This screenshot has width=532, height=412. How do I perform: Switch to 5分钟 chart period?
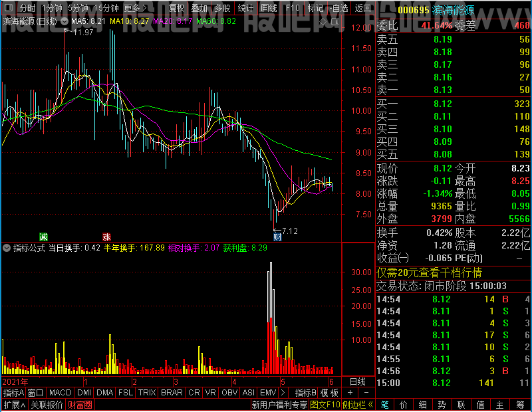pyautogui.click(x=78, y=8)
